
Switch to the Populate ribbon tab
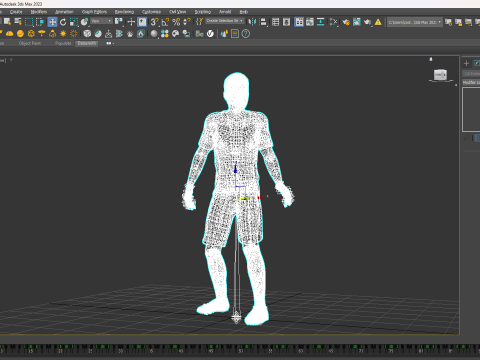pos(63,43)
